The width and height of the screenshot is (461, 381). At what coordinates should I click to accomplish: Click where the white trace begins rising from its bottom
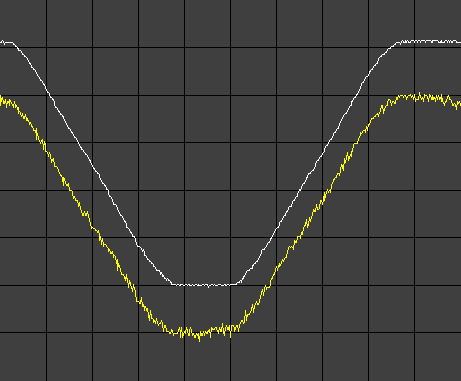[x=238, y=284]
